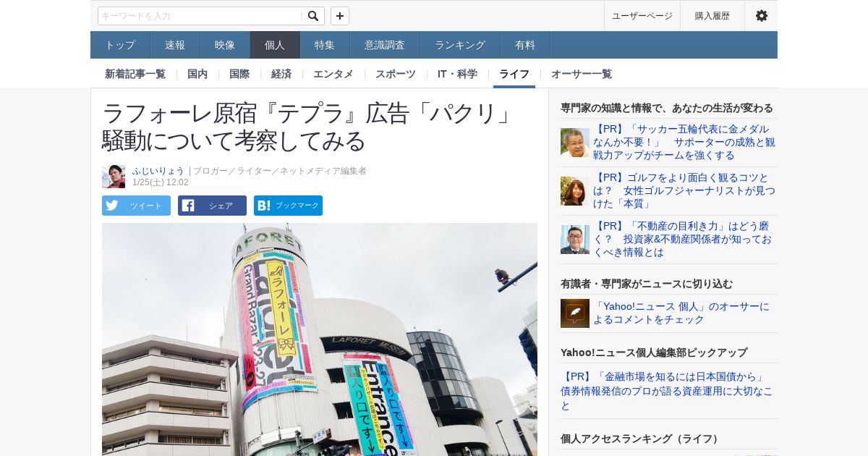The width and height of the screenshot is (868, 456).
Task: Click the Yahoo!ニュース 個人 comment icon
Action: [575, 313]
